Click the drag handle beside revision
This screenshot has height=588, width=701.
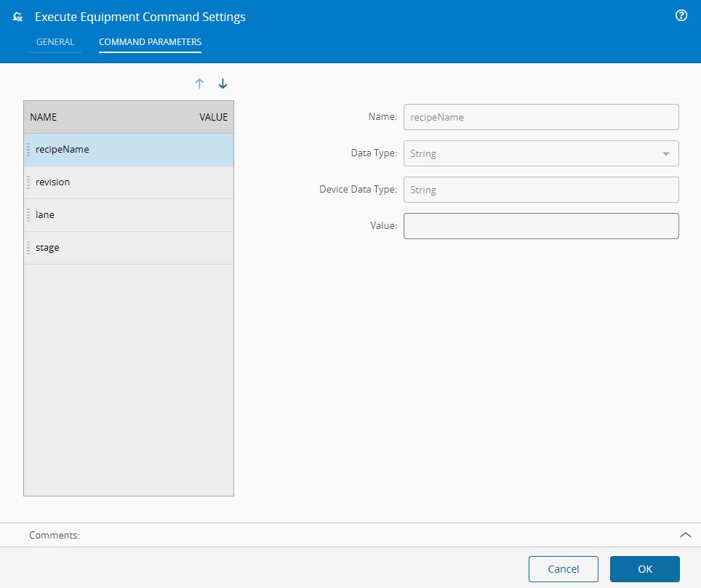click(x=29, y=182)
